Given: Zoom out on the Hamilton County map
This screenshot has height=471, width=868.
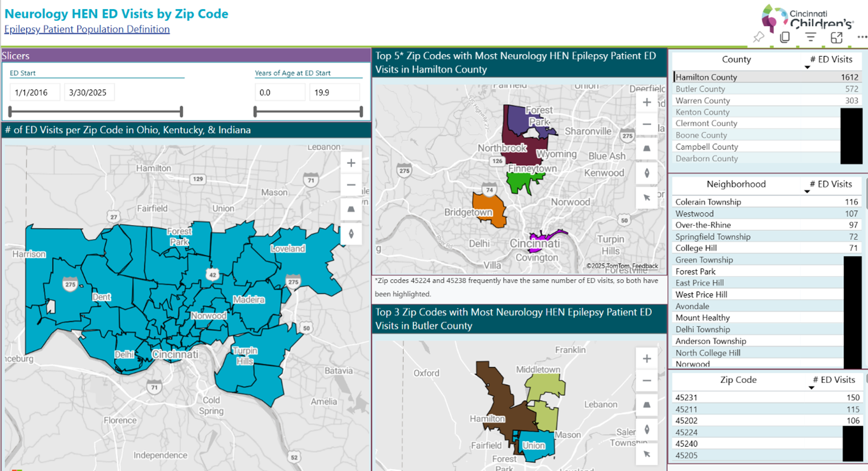Looking at the screenshot, I should tap(646, 124).
